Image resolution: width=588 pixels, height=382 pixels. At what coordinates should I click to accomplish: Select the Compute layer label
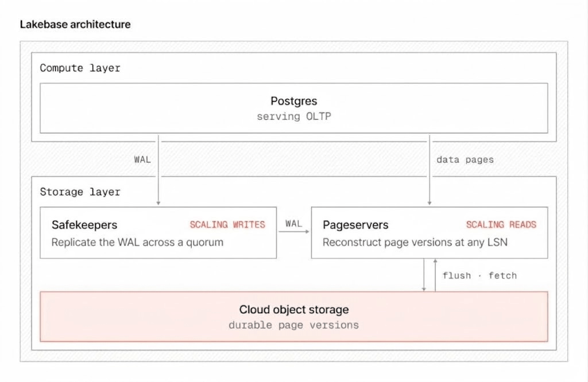(80, 68)
